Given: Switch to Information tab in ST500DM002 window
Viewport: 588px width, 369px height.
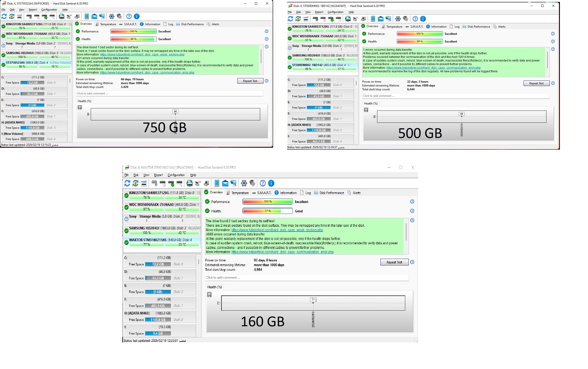Looking at the screenshot, I should point(436,27).
